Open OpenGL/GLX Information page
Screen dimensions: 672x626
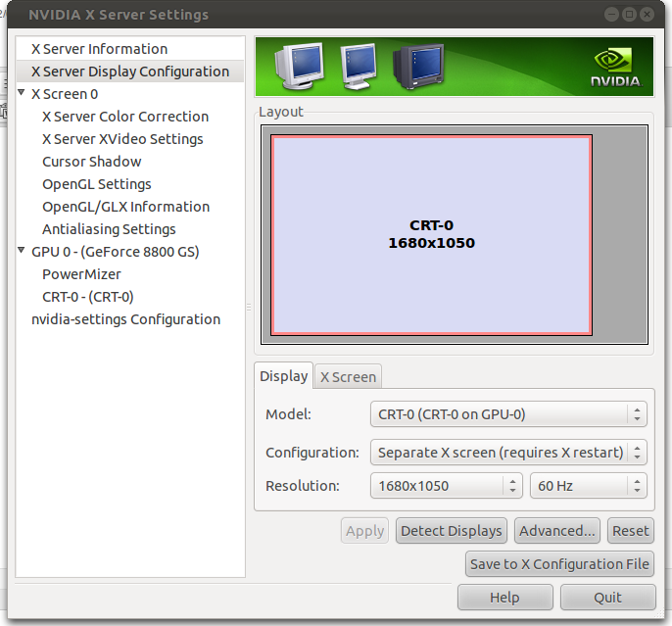126,207
